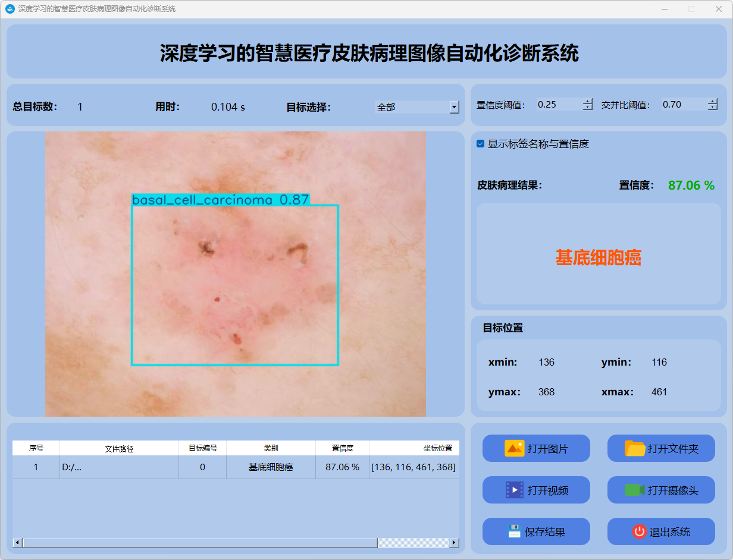Toggle the show label name and confidence checkbox
The width and height of the screenshot is (733, 560).
tap(481, 144)
